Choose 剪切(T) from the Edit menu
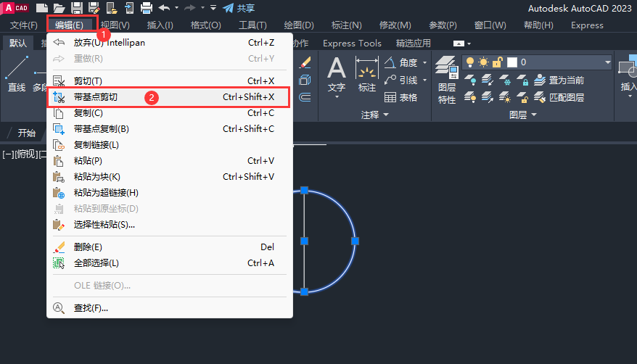Image resolution: width=637 pixels, height=364 pixels. pyautogui.click(x=170, y=81)
